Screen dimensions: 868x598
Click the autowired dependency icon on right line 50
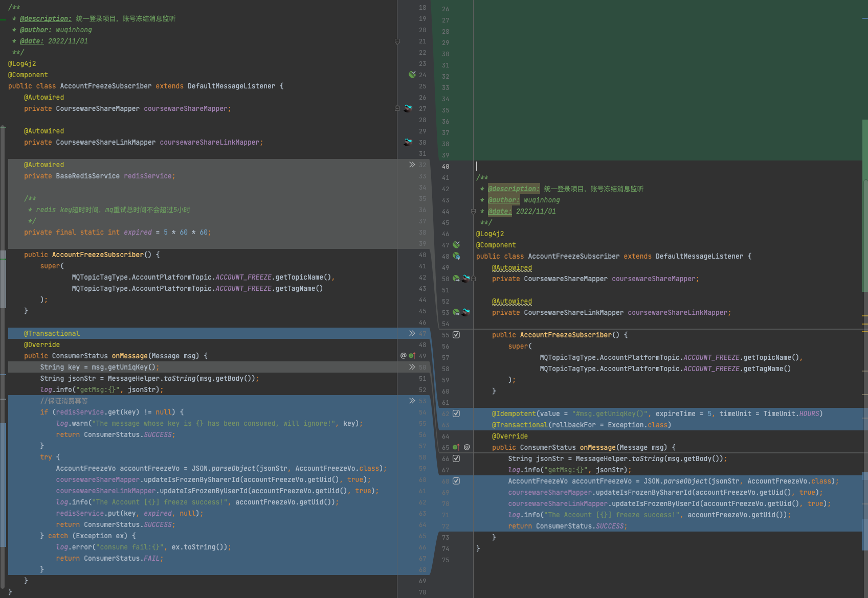pyautogui.click(x=456, y=279)
